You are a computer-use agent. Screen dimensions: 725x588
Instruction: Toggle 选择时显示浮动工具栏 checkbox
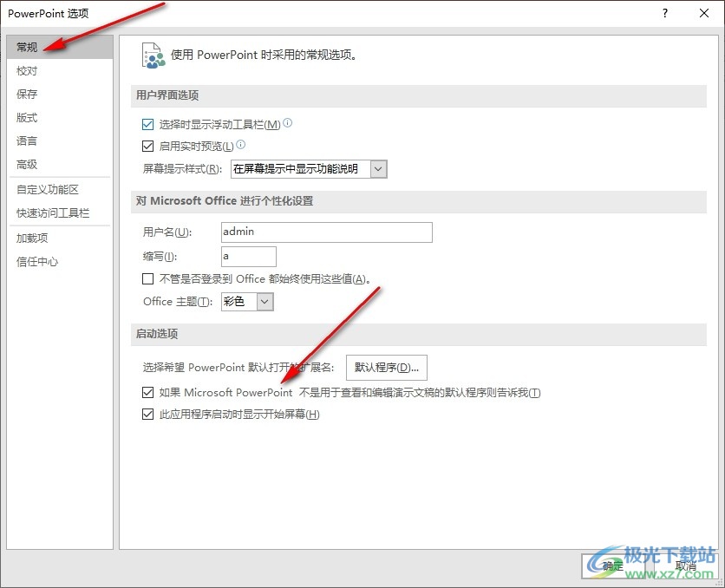[x=147, y=125]
